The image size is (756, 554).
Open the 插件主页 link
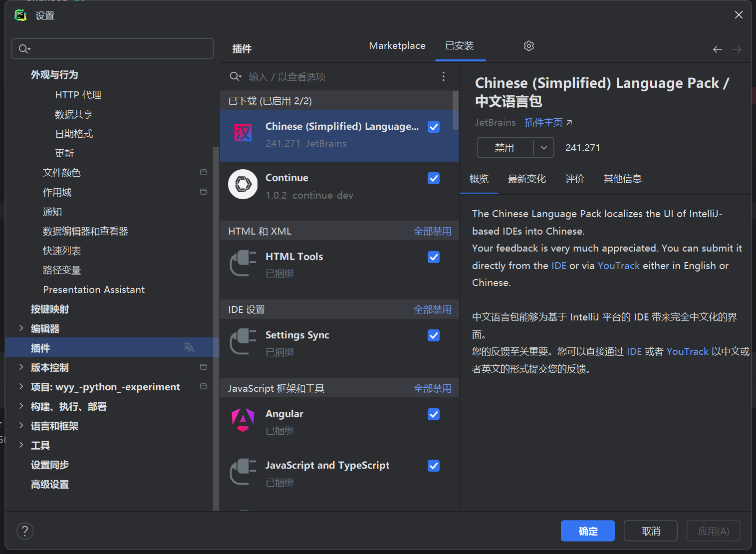click(x=544, y=123)
